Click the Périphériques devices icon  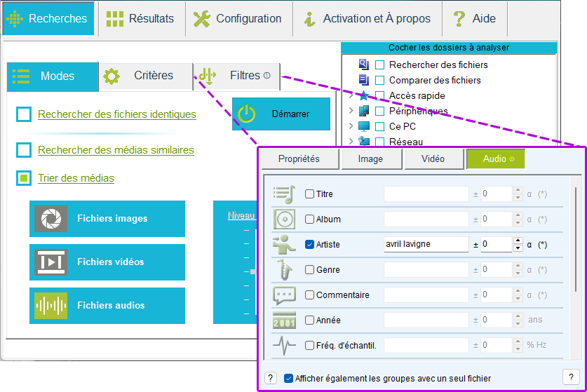(364, 111)
